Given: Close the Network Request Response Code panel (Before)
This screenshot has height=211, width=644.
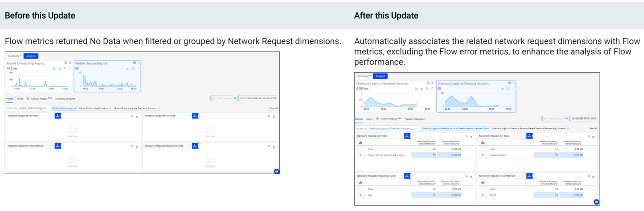Looking at the screenshot, I should coord(274,147).
